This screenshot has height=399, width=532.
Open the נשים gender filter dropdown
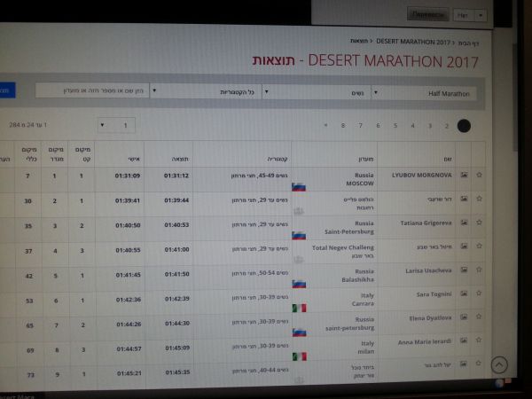pyautogui.click(x=317, y=92)
